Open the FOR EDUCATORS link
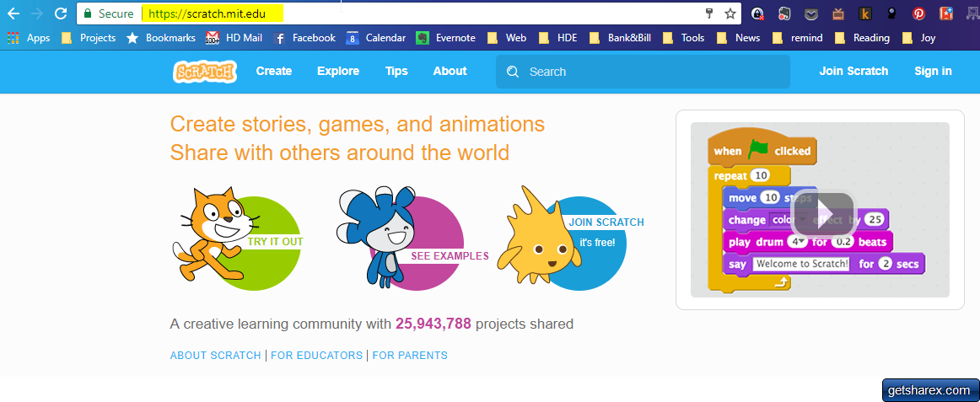Screen dimensions: 980x402 [x=316, y=355]
